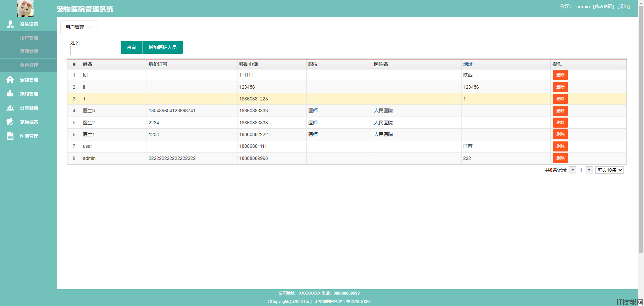Click the 预约管理 bar chart icon

pos(10,93)
